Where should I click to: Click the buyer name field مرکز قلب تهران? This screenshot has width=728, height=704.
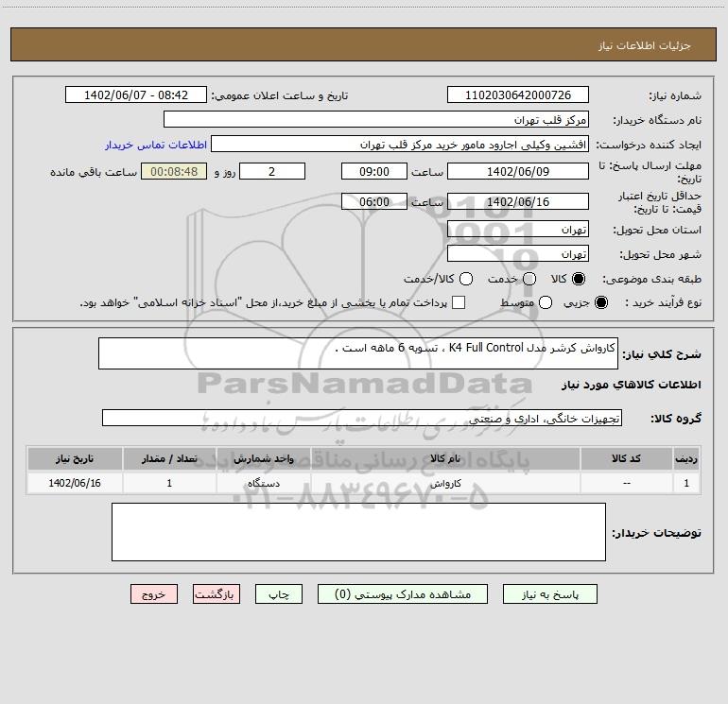[376, 120]
